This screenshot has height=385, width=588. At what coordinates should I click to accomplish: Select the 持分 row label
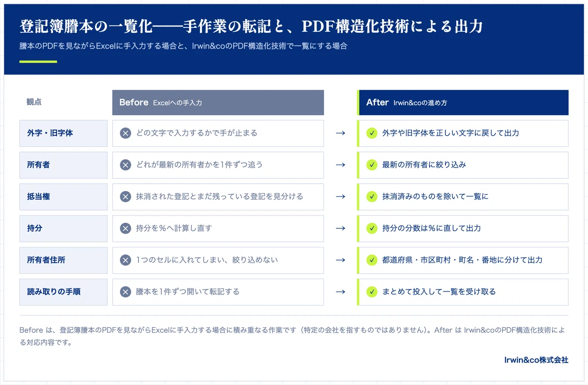(63, 228)
